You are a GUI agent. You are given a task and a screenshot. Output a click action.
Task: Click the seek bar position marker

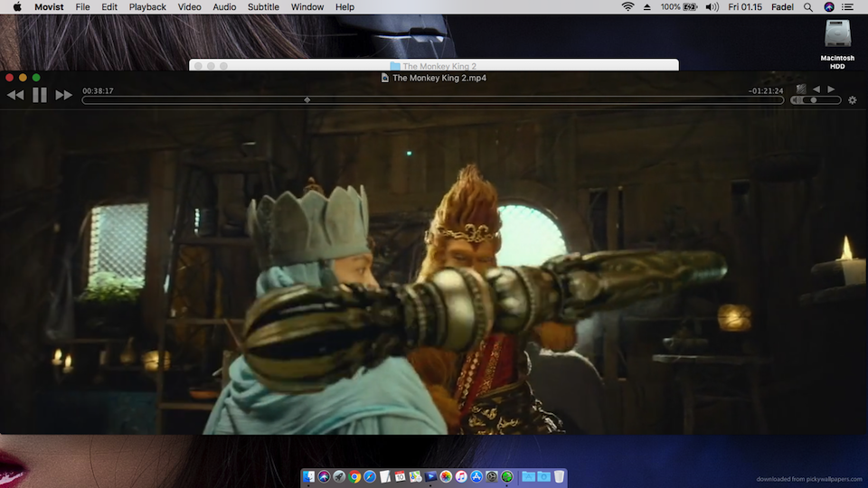coord(307,100)
